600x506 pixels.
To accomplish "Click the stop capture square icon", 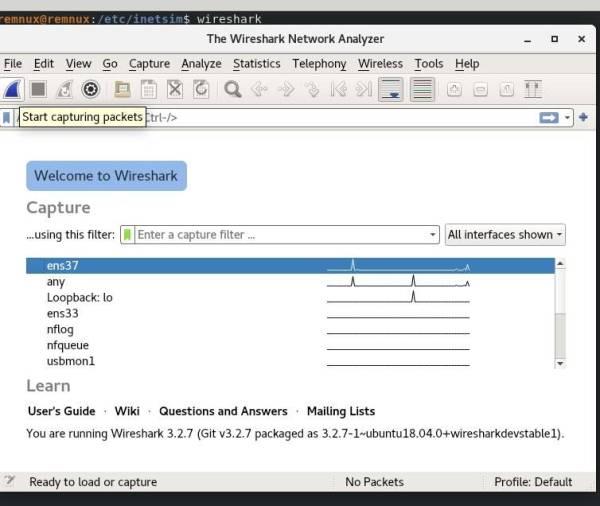I will [38, 90].
